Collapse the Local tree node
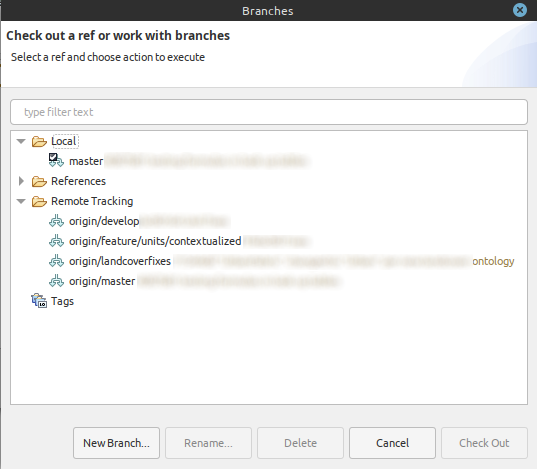Image resolution: width=537 pixels, height=469 pixels. [x=21, y=141]
